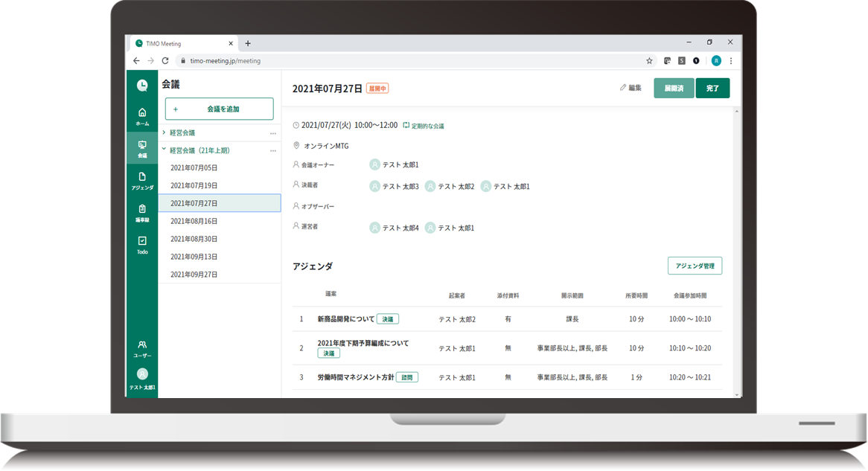Click the 議案 column header
Image resolution: width=868 pixels, height=471 pixels.
(331, 294)
